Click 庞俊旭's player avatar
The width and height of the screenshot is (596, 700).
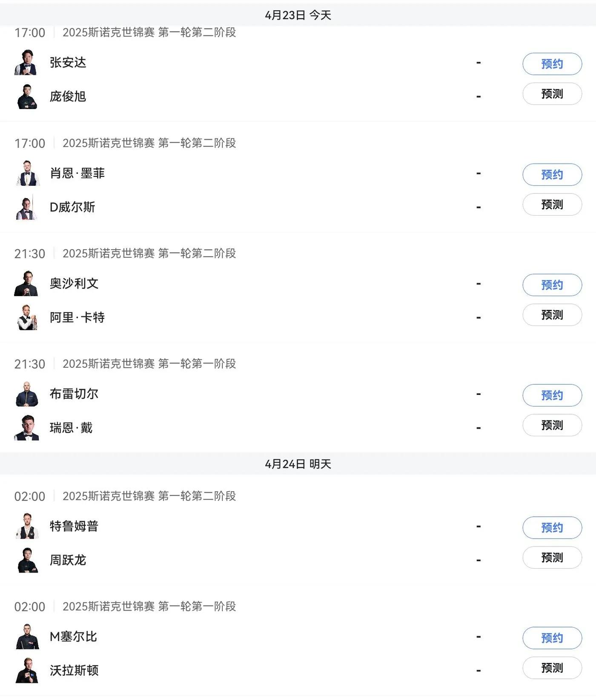coord(27,96)
